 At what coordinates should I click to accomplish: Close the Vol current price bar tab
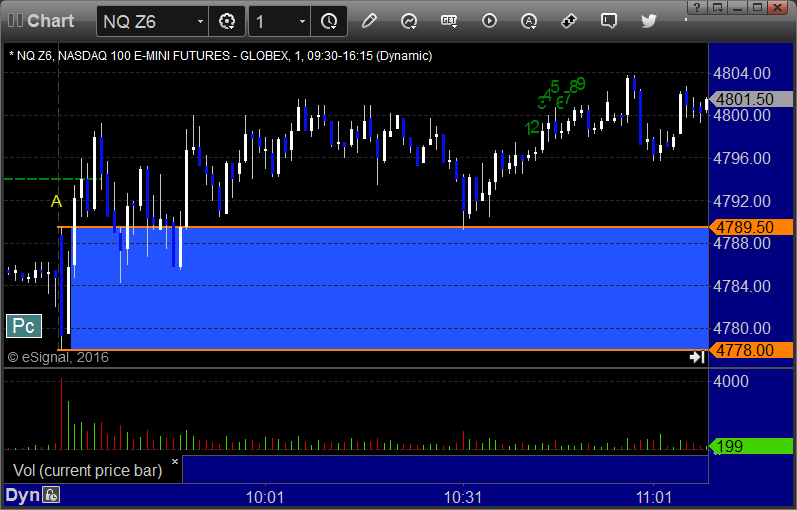175,462
